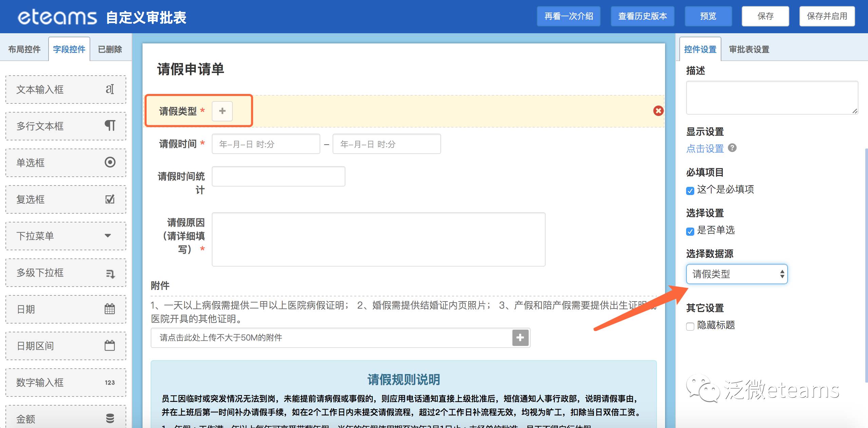
Task: Open the 选择数据源 dropdown
Action: pyautogui.click(x=736, y=274)
